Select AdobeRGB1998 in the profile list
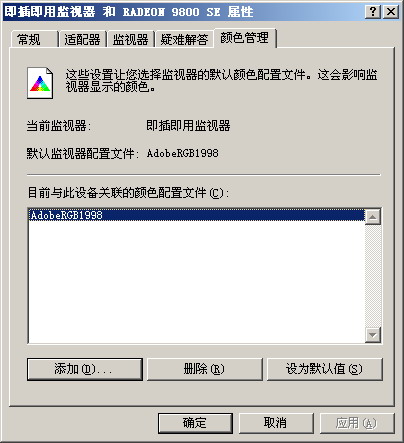Image resolution: width=404 pixels, height=443 pixels. pos(197,215)
